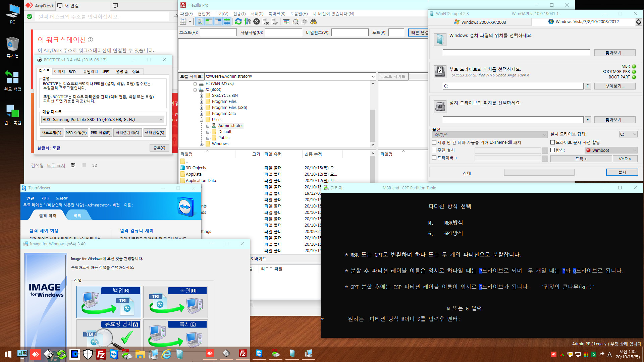The width and height of the screenshot is (644, 362).
Task: Select Backup (백업) icon in Image for Windows
Action: point(109,302)
